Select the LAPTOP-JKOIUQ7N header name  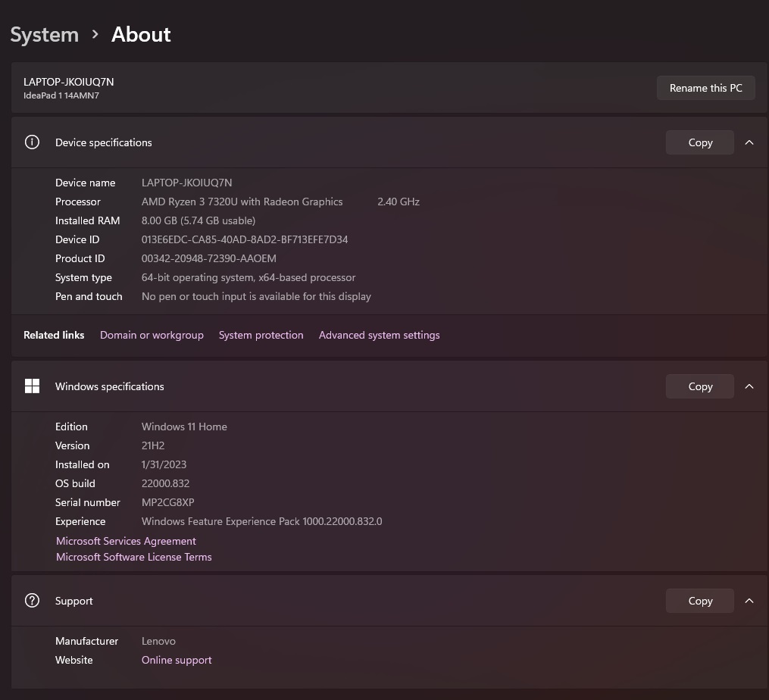point(69,82)
